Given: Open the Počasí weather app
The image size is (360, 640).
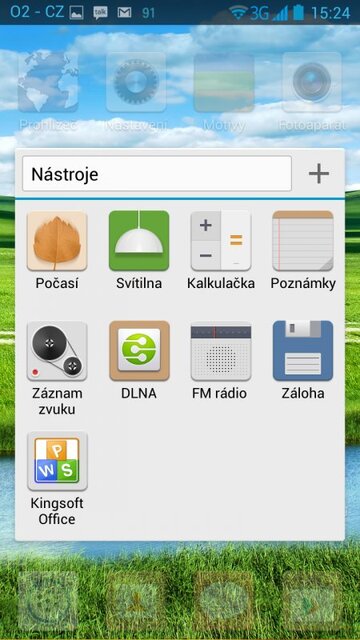Looking at the screenshot, I should (x=57, y=241).
